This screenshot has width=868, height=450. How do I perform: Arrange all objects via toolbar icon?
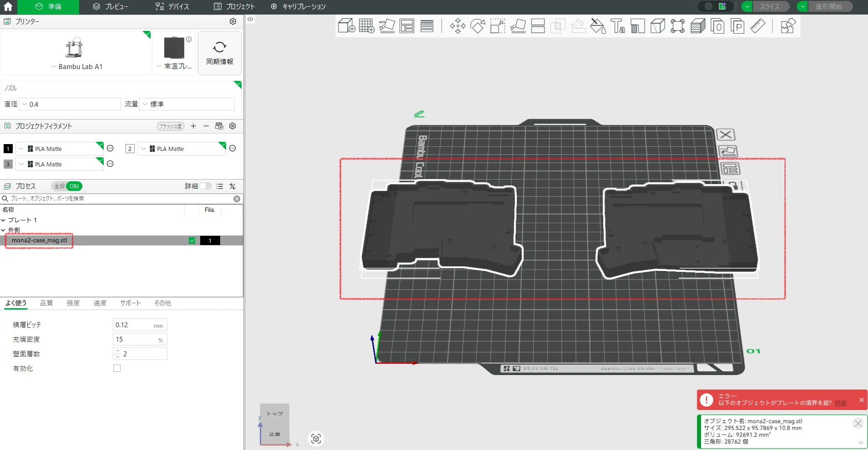(407, 26)
